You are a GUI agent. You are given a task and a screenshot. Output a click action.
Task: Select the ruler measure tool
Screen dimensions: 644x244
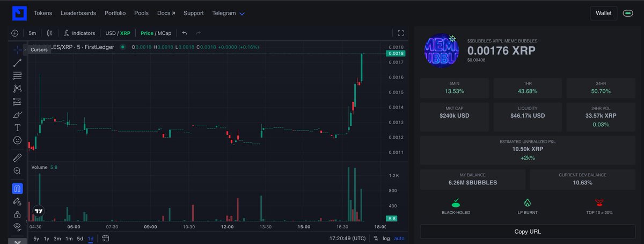[17, 157]
